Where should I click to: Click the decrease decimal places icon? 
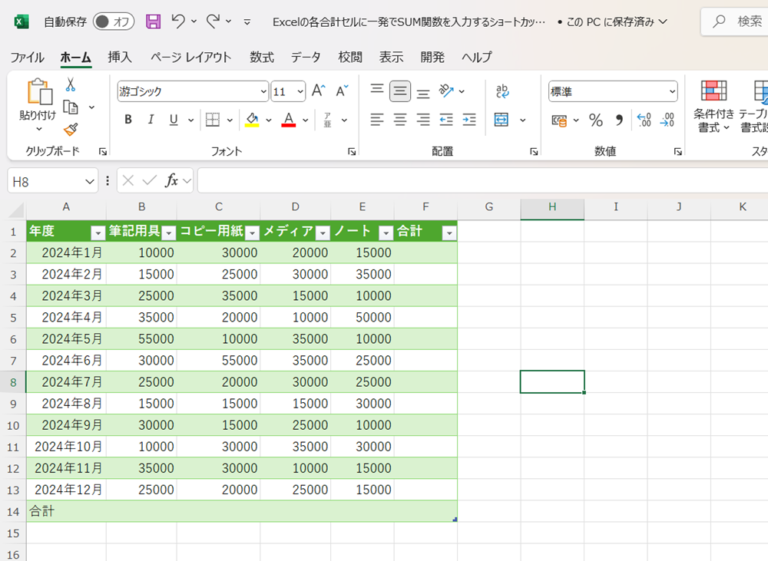(x=667, y=120)
